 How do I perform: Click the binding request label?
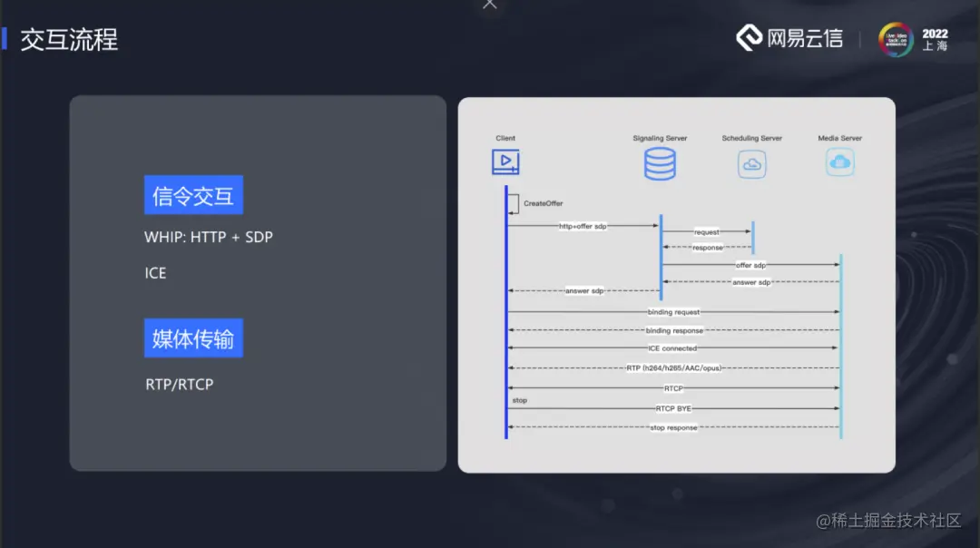673,312
